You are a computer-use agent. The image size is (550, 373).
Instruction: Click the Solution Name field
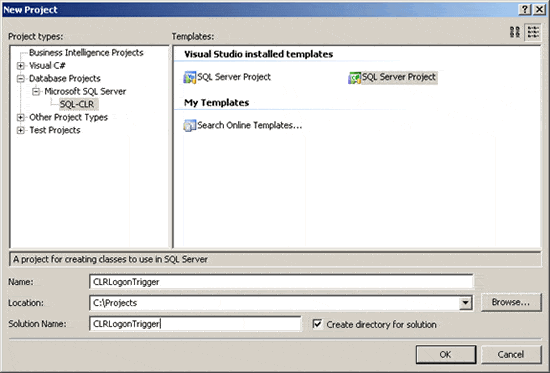[x=195, y=324]
